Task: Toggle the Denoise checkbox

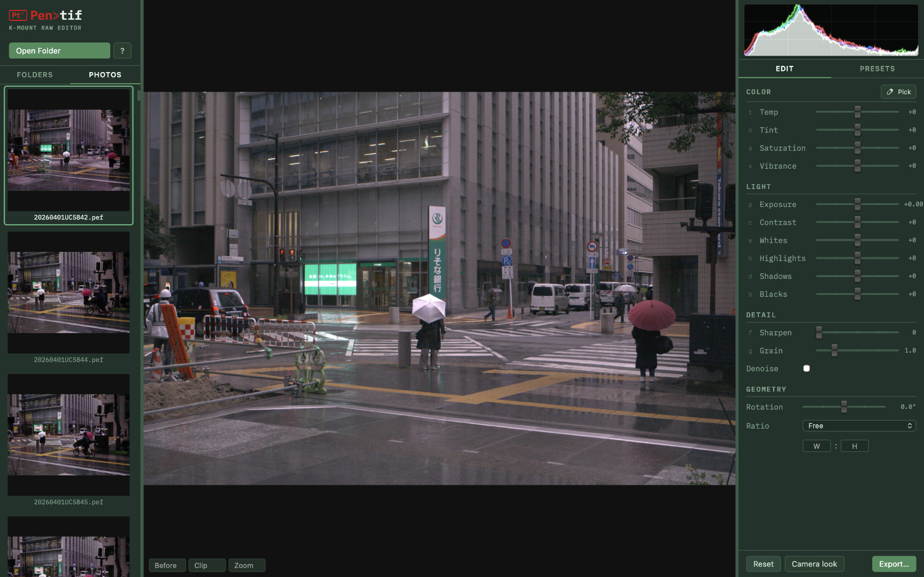Action: tap(806, 368)
